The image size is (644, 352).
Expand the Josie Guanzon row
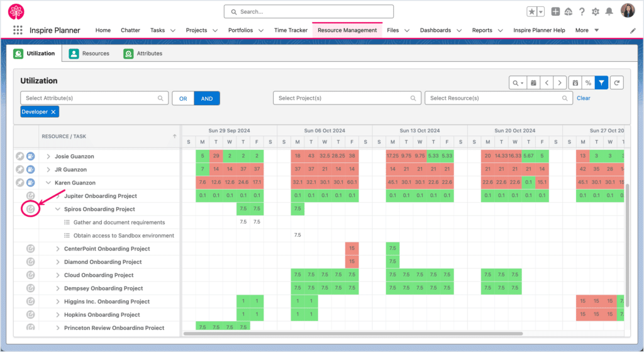[48, 156]
